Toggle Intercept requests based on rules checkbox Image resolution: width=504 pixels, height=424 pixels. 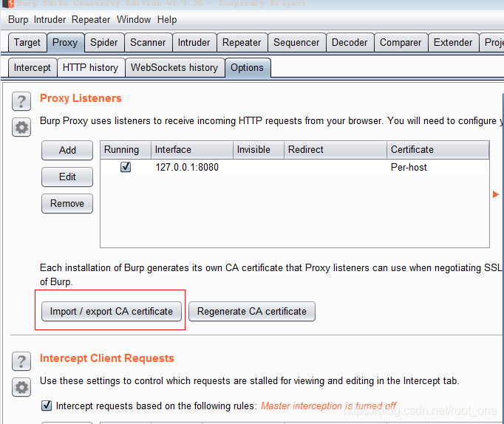click(x=47, y=406)
